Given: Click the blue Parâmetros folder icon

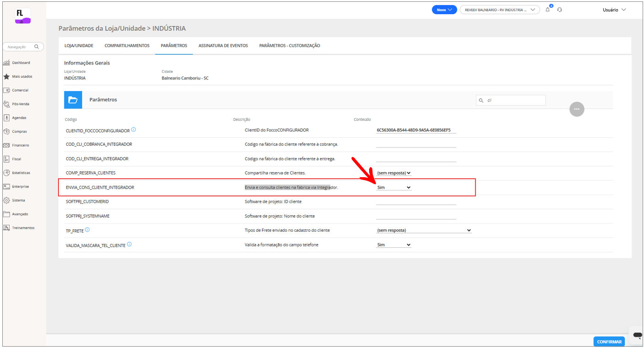Looking at the screenshot, I should (73, 100).
